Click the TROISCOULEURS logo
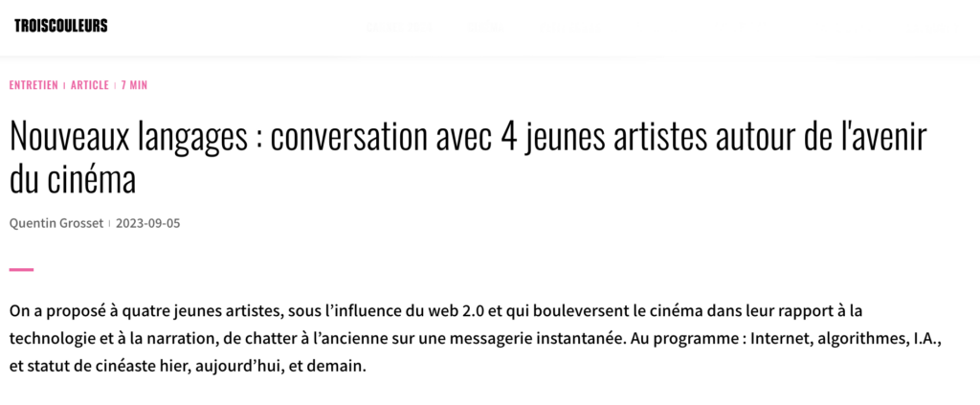Screen dimensions: 980x405 coord(61,26)
